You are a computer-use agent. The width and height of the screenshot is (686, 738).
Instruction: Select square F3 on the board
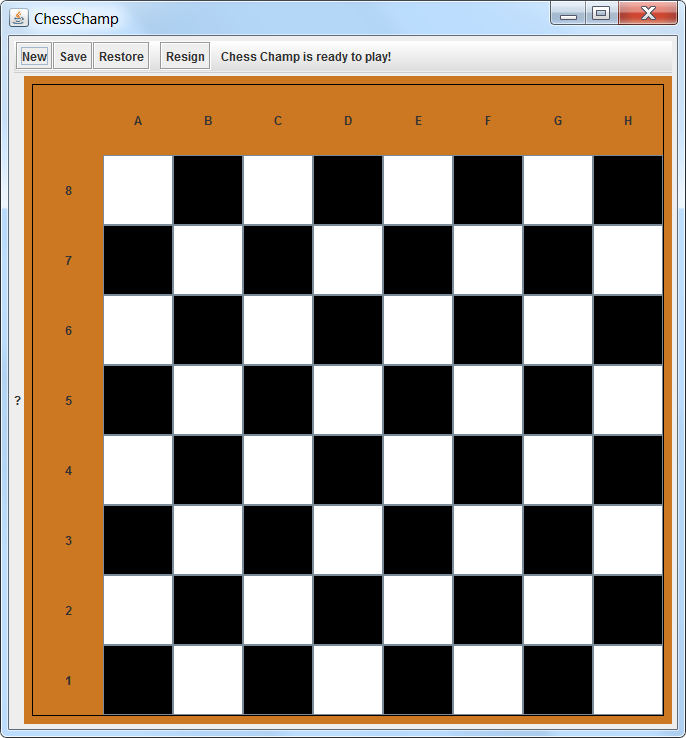click(488, 540)
